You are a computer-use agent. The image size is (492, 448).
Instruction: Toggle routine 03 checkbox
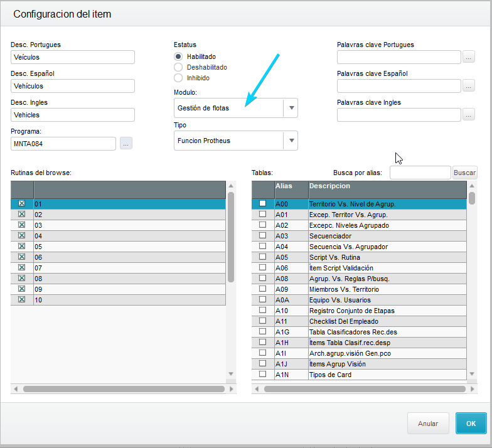tap(21, 225)
